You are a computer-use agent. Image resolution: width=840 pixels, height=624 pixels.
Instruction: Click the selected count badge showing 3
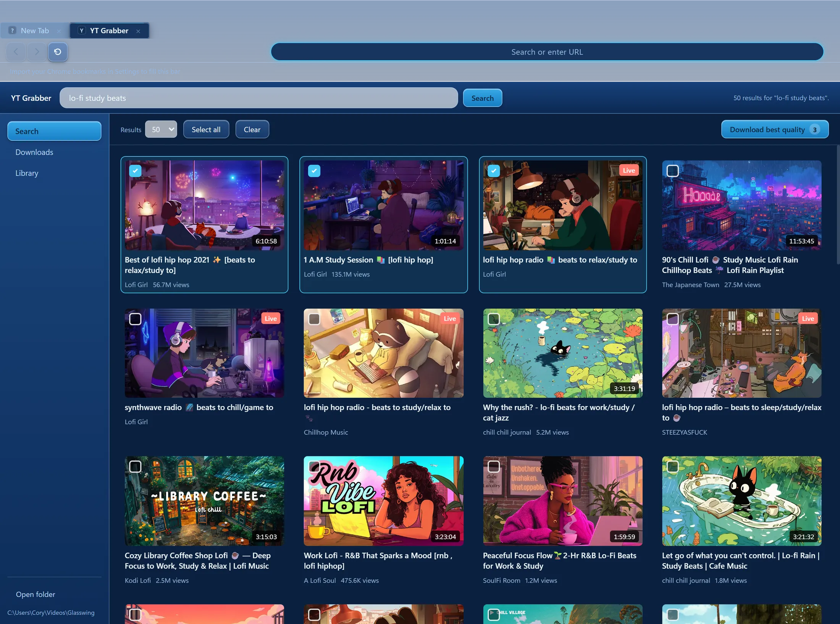815,130
